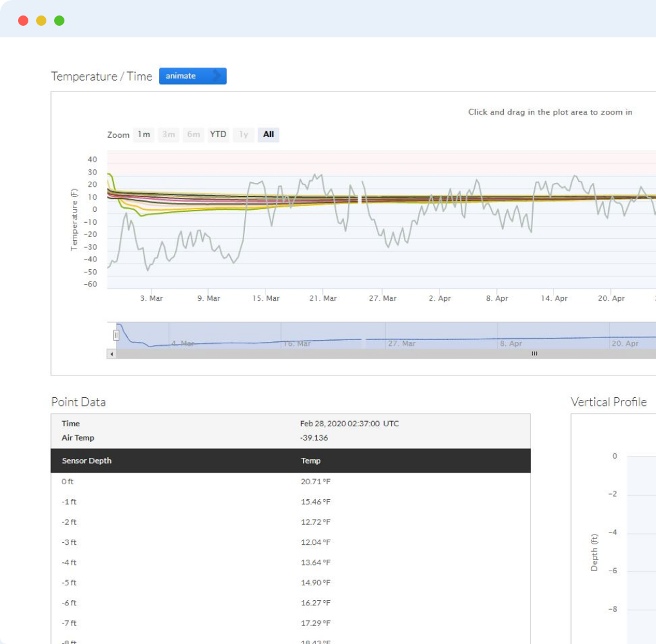Click the navigator left range handle
This screenshot has width=656, height=644.
pyautogui.click(x=116, y=335)
